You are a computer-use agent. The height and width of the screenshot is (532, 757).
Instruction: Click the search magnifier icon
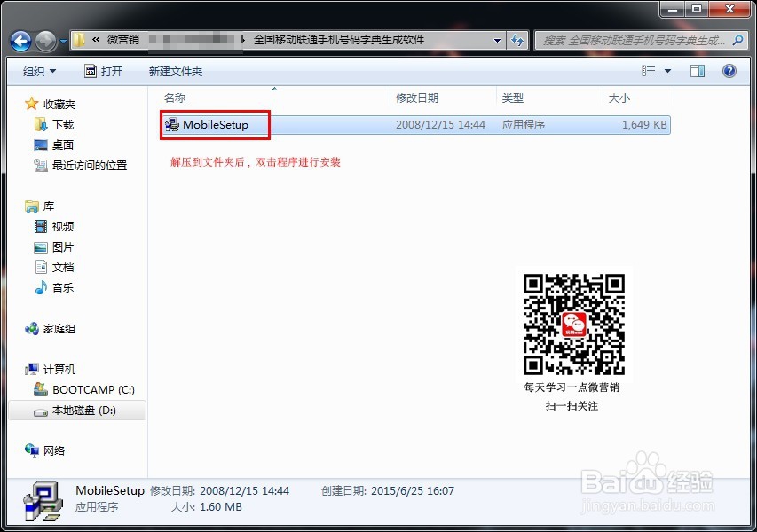[x=737, y=41]
